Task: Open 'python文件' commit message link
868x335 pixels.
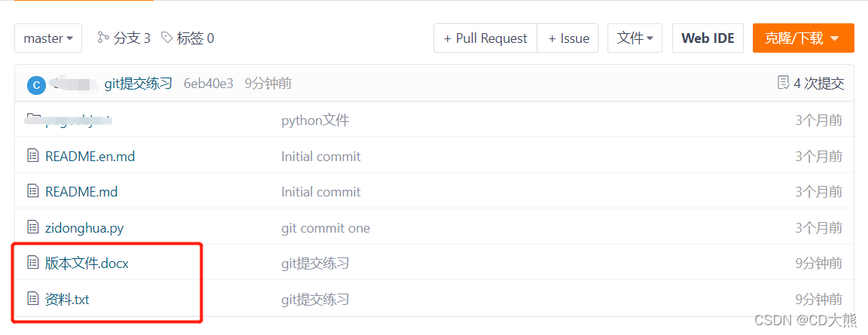Action: point(315,120)
